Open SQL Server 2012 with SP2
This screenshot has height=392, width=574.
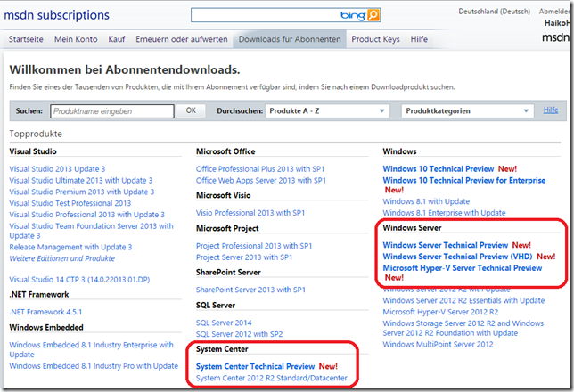pyautogui.click(x=240, y=334)
